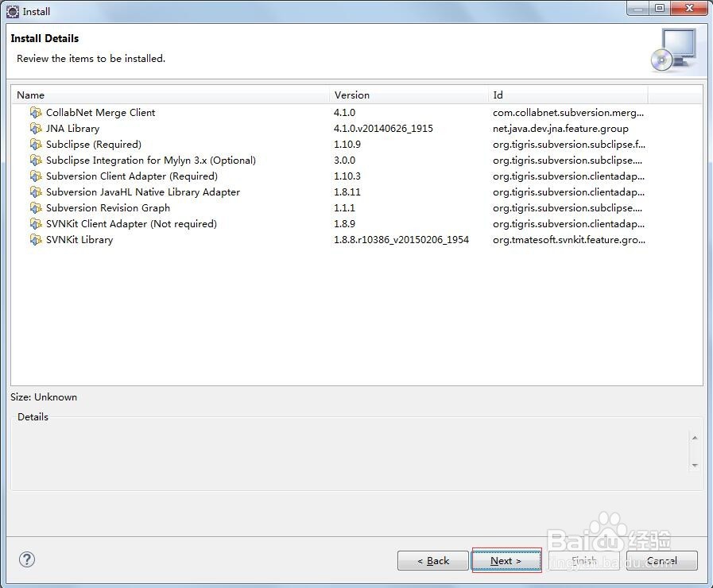Cancel the installation wizard

[661, 560]
